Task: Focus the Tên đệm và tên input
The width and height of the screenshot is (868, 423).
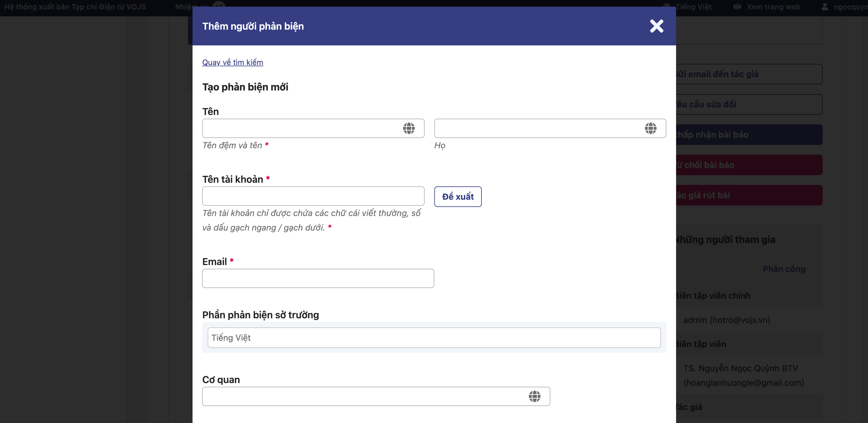Action: 313,128
